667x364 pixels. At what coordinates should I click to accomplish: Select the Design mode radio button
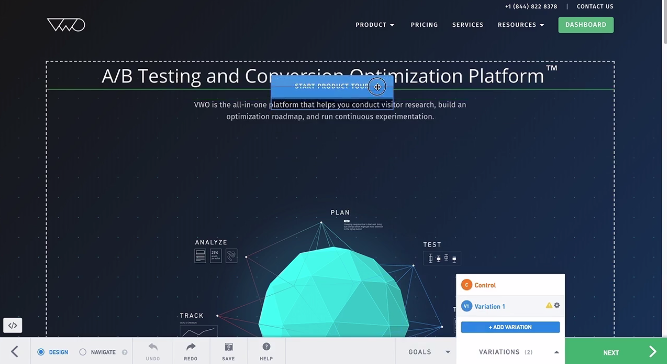coord(41,352)
